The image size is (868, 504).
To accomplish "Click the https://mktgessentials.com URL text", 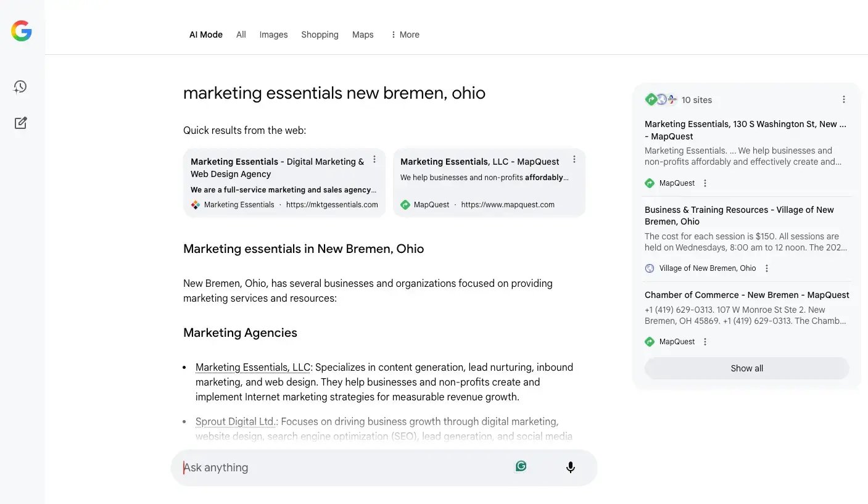I will coord(332,205).
